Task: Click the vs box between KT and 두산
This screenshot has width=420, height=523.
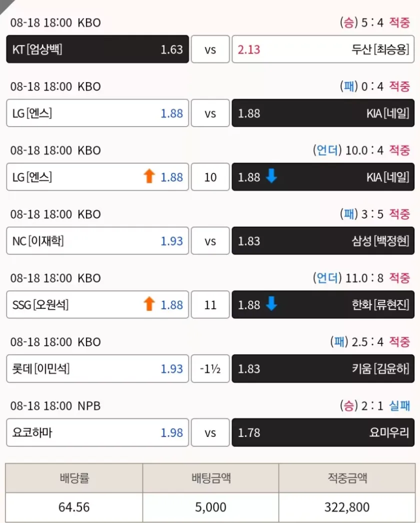Action: point(210,49)
